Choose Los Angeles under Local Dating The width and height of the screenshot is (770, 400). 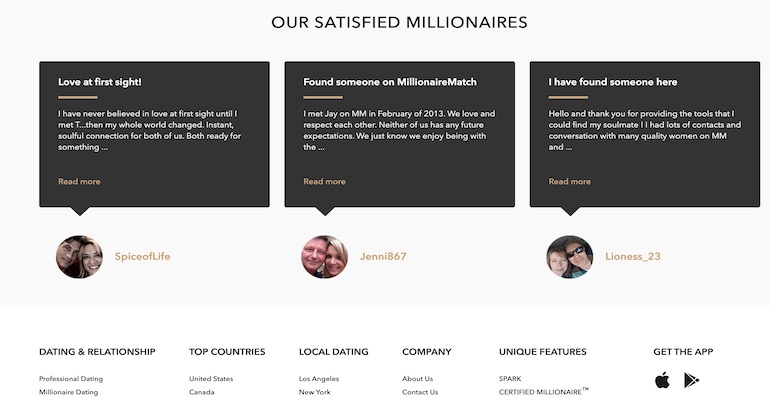[x=319, y=379]
